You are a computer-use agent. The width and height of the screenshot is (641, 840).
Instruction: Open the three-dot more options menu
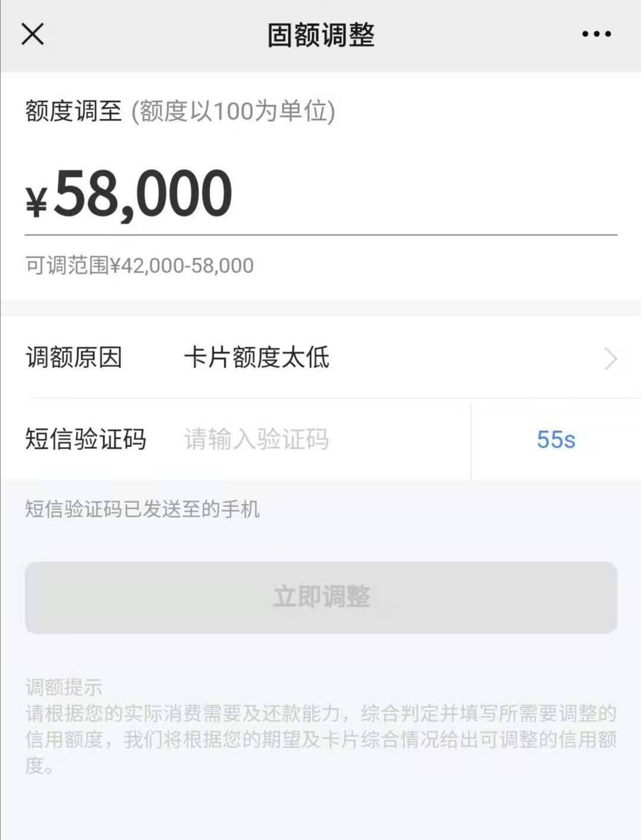(596, 34)
